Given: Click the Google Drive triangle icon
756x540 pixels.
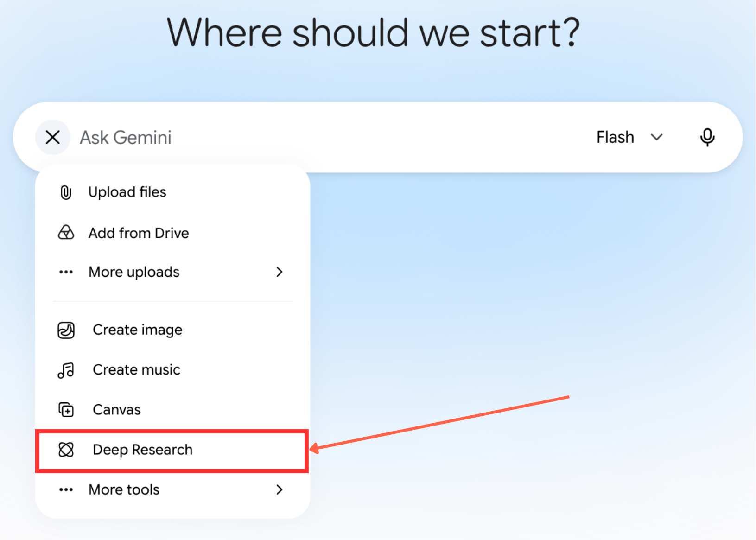Looking at the screenshot, I should click(66, 232).
